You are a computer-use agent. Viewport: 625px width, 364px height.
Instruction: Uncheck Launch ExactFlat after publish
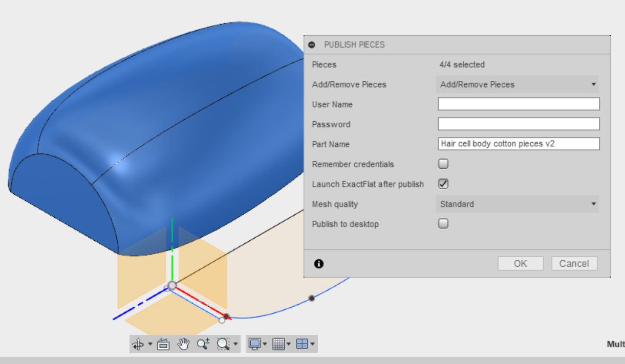coord(444,184)
